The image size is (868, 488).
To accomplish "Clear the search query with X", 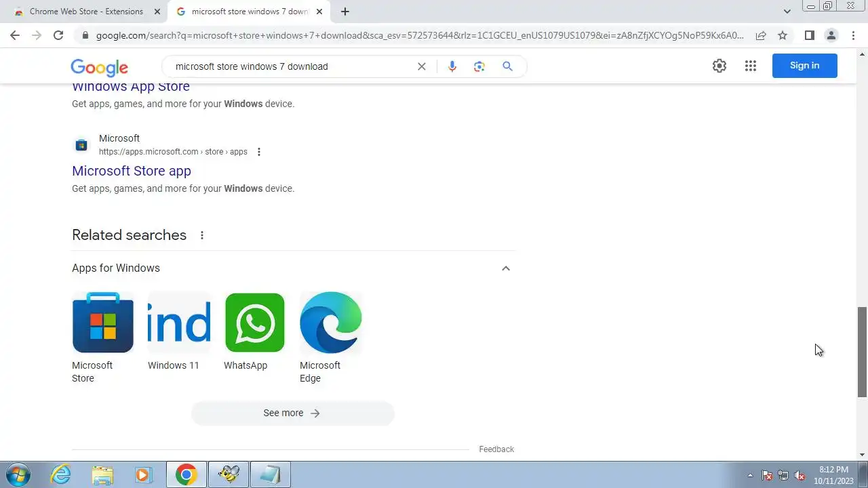I will pos(422,66).
